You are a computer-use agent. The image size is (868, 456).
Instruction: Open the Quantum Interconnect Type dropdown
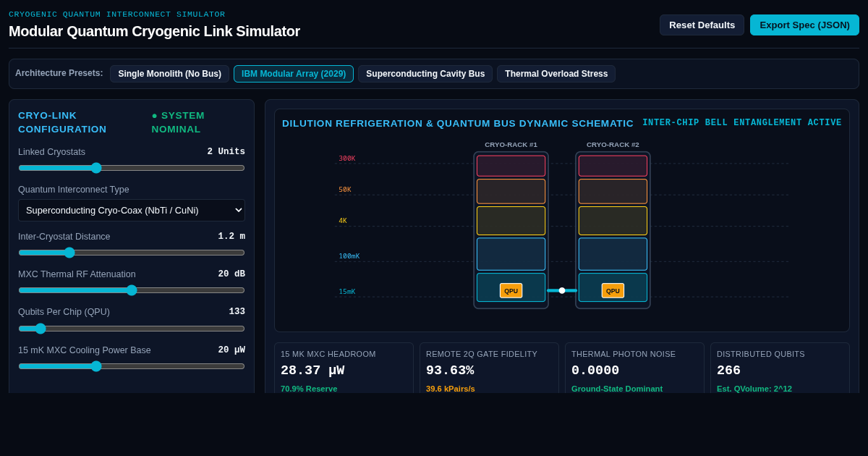pyautogui.click(x=132, y=211)
